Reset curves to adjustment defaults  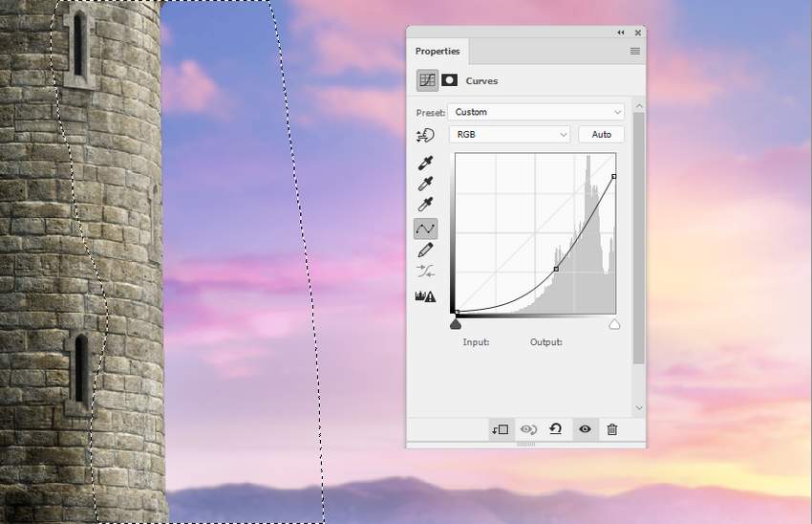pos(556,429)
